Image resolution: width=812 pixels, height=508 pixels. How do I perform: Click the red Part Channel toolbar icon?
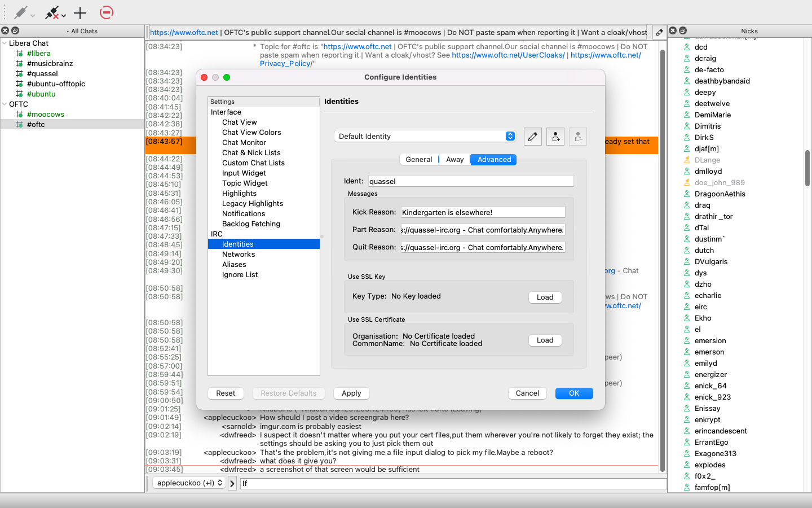tap(106, 12)
